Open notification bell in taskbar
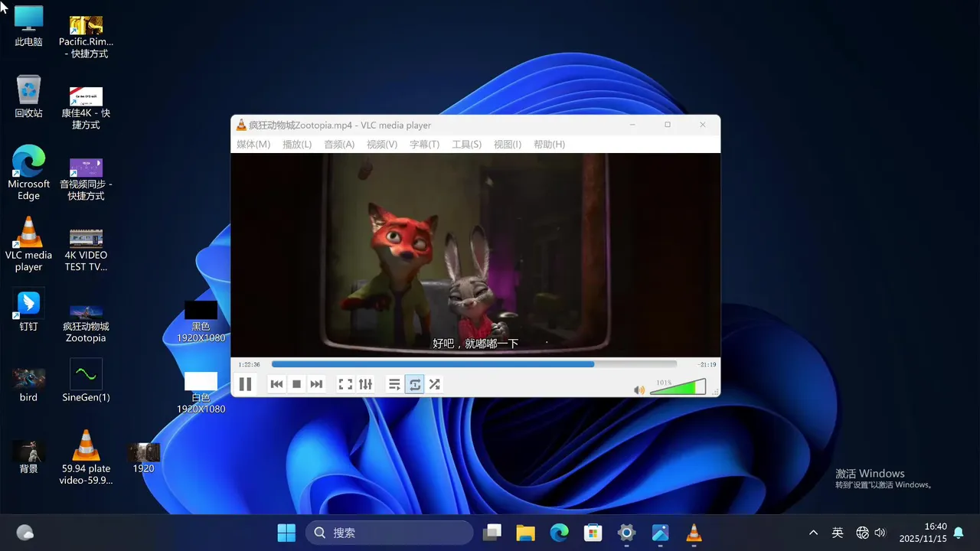 pos(959,533)
